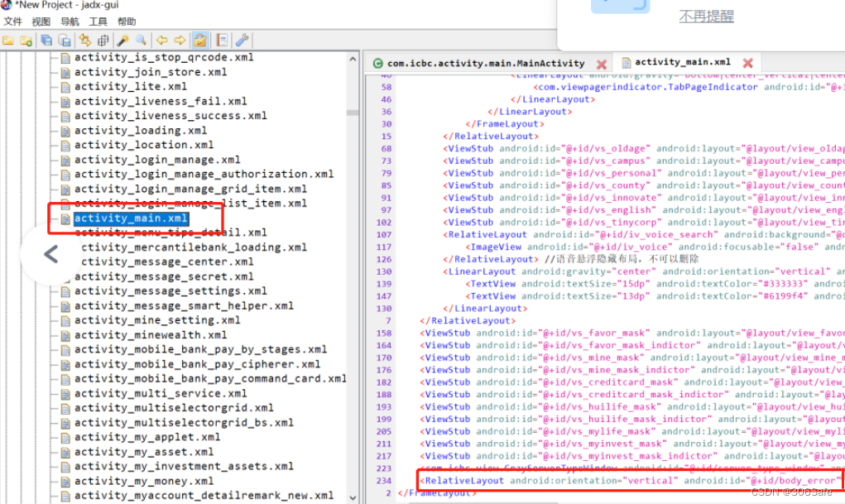Screen dimensions: 845x504
Task: Click the tree scrollbar down arrow
Action: pyautogui.click(x=353, y=497)
